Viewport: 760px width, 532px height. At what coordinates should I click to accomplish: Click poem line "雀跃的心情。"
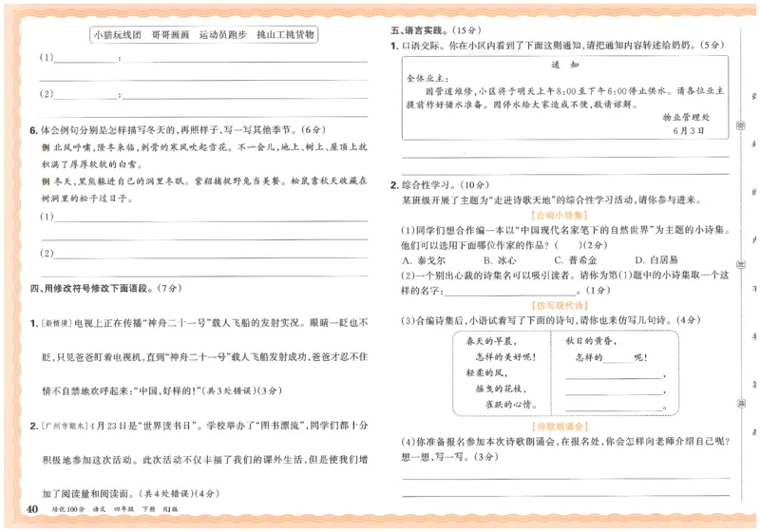[x=511, y=405]
